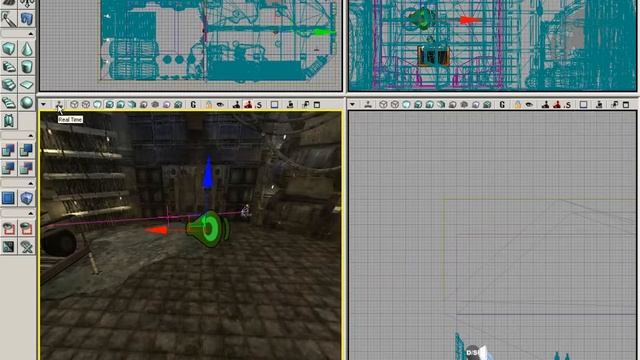The height and width of the screenshot is (360, 640).
Task: Set bottom-right viewport to Unlit mode
Action: [406, 105]
